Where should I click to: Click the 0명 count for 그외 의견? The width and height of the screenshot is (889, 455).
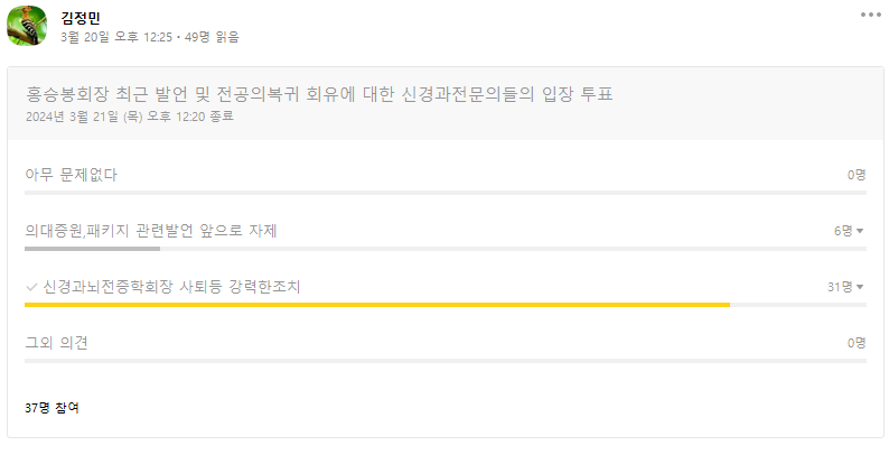pos(857,343)
